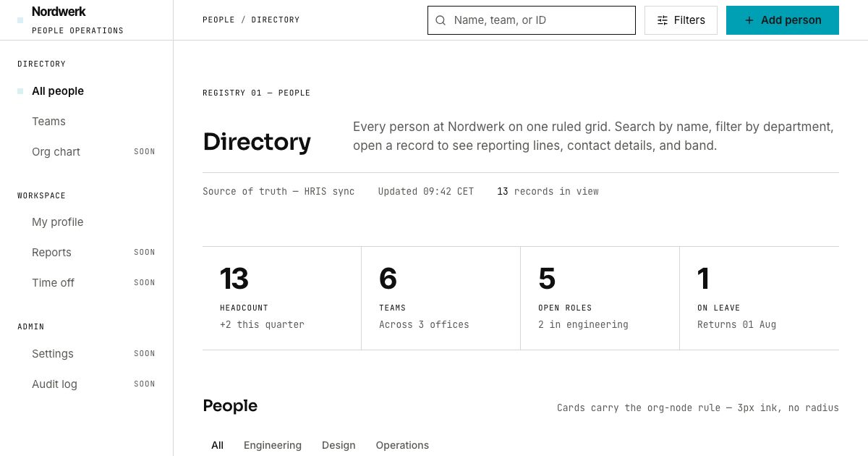Image resolution: width=868 pixels, height=456 pixels.
Task: Click 'Returns 01 Aug' text
Action: pos(736,325)
